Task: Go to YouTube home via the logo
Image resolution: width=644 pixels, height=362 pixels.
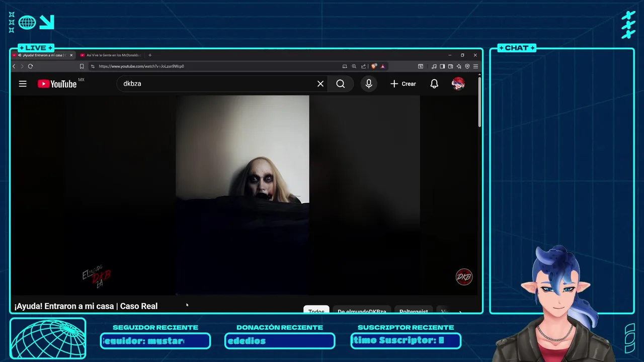Action: pyautogui.click(x=57, y=84)
